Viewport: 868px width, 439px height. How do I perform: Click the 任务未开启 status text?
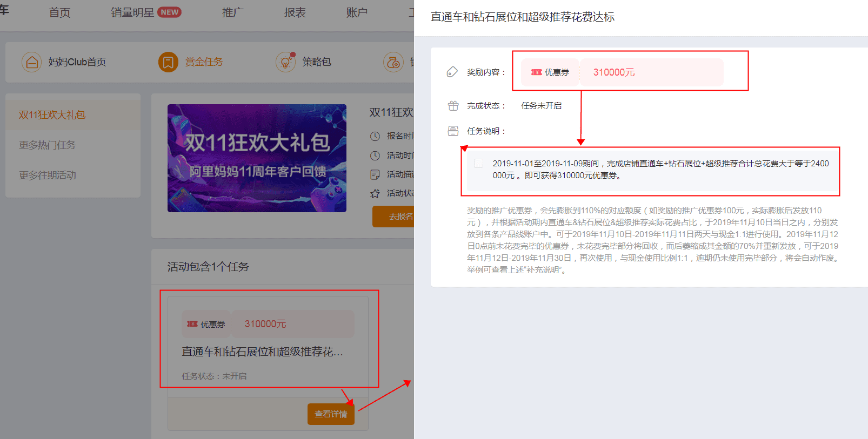[x=541, y=106]
